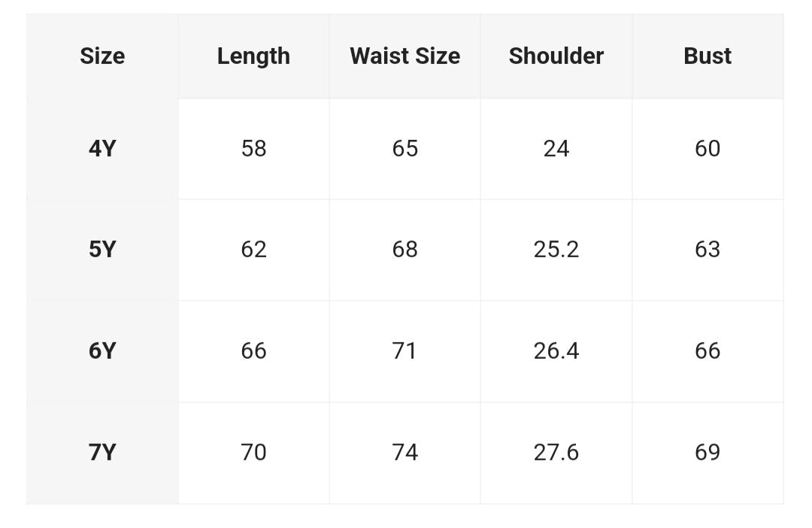
Task: Click the Bust column header
Action: click(707, 56)
